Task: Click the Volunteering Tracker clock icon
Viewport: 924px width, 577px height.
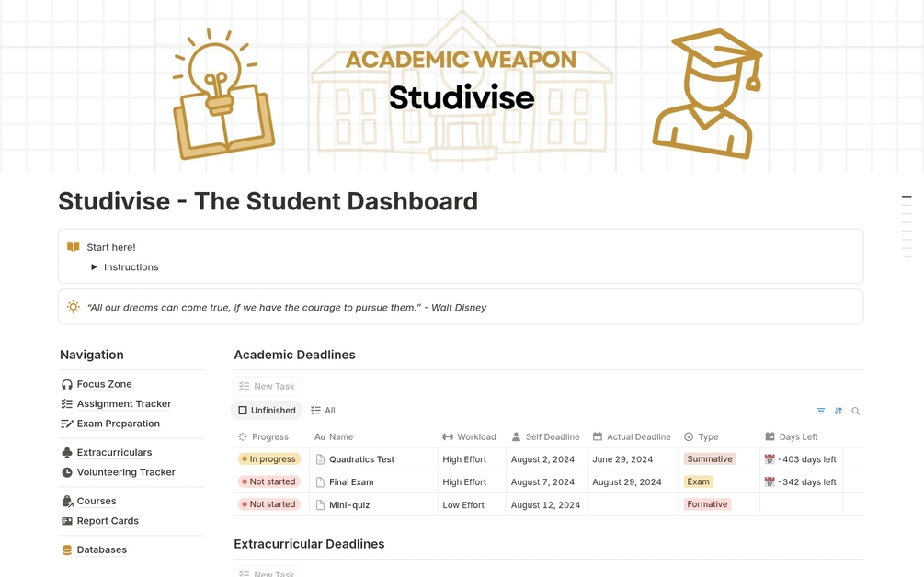Action: (x=66, y=472)
